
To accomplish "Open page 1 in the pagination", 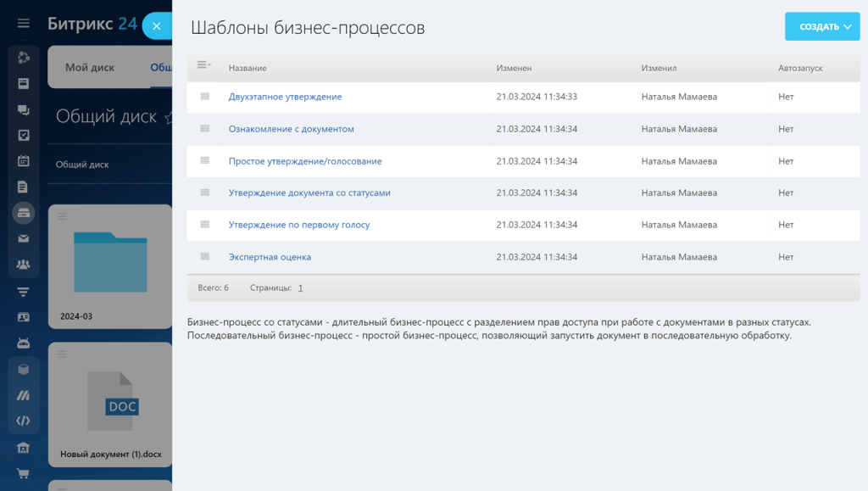I will [300, 287].
